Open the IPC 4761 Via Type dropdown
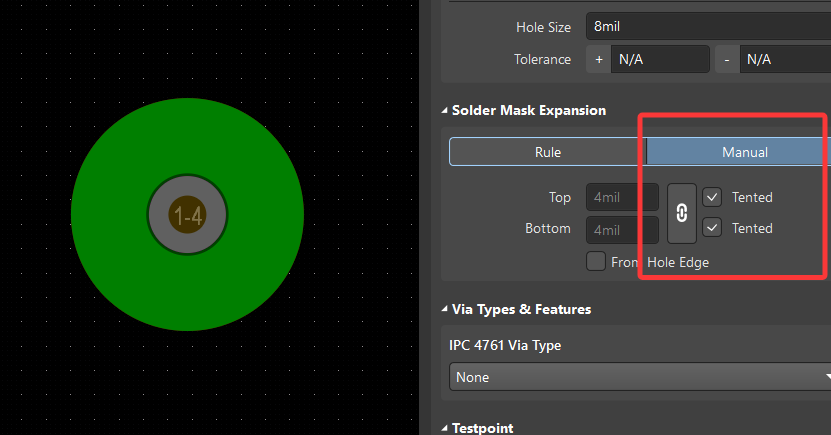 pyautogui.click(x=640, y=377)
